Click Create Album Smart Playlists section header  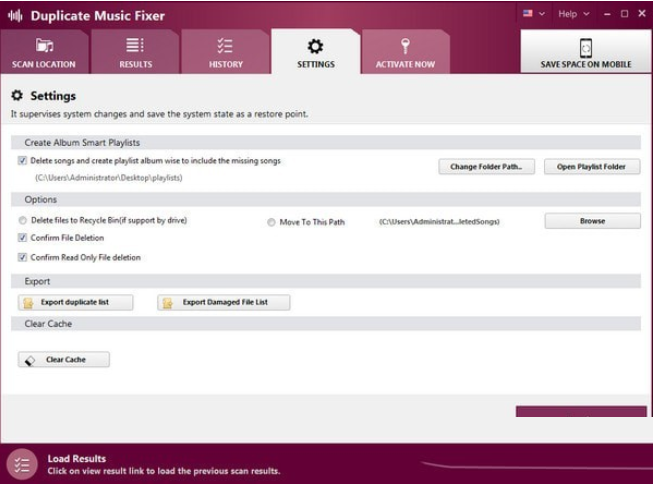[x=326, y=142]
